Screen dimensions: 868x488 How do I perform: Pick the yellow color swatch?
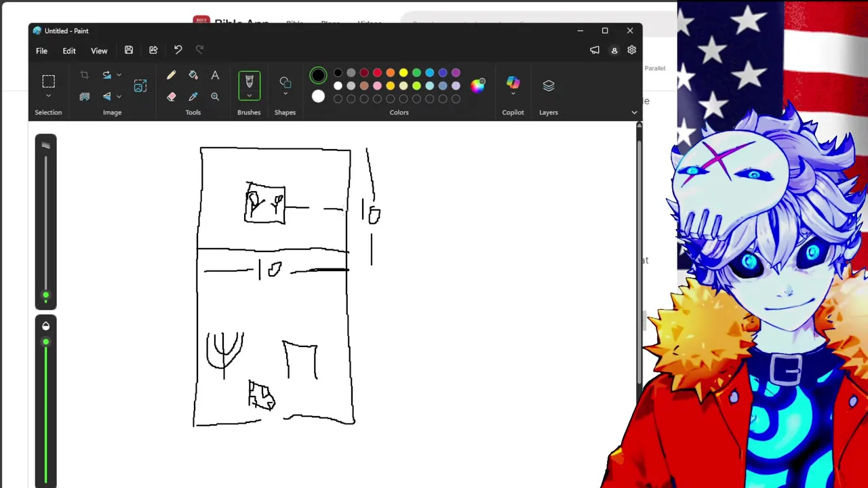point(403,73)
